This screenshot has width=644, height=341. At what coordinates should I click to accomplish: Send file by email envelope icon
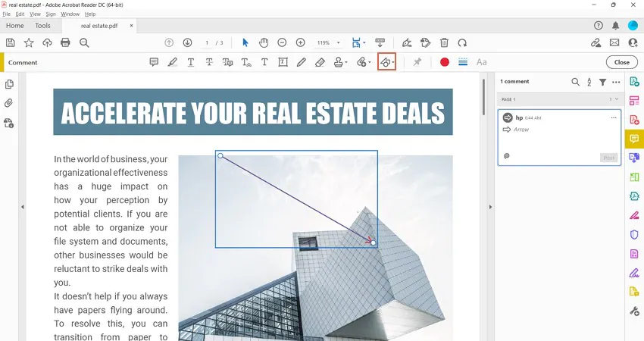coord(614,42)
